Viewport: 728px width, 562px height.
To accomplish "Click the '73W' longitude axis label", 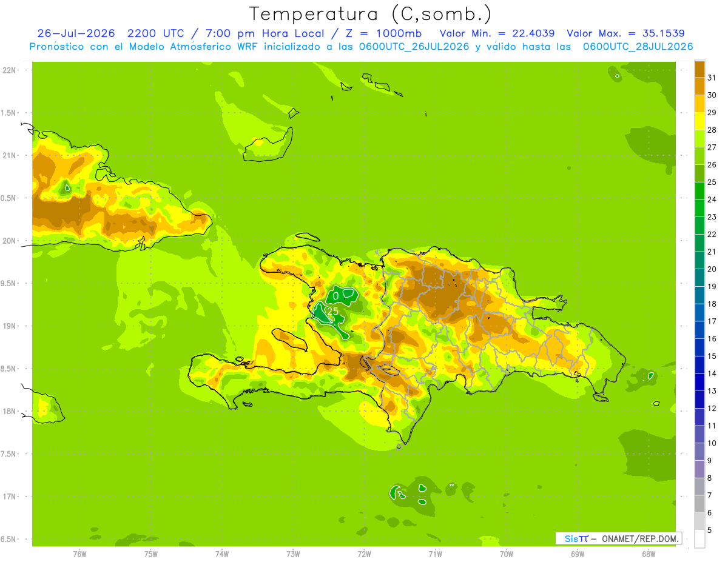I will point(293,554).
